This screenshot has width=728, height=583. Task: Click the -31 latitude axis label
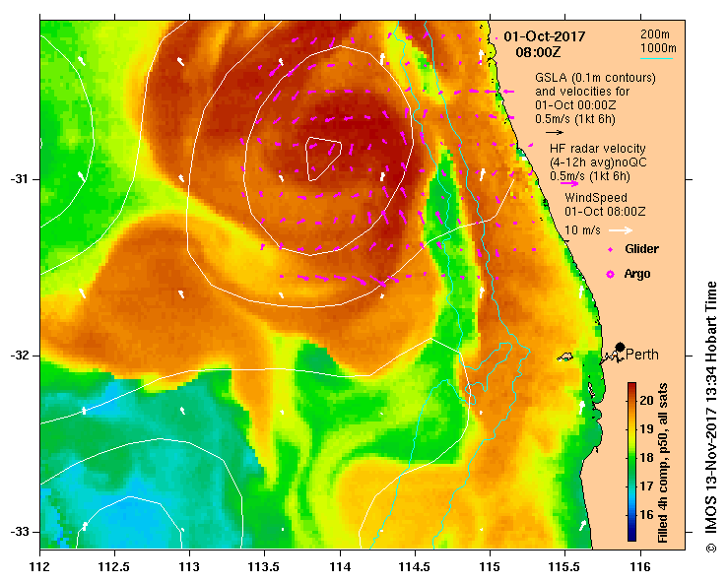(x=19, y=179)
